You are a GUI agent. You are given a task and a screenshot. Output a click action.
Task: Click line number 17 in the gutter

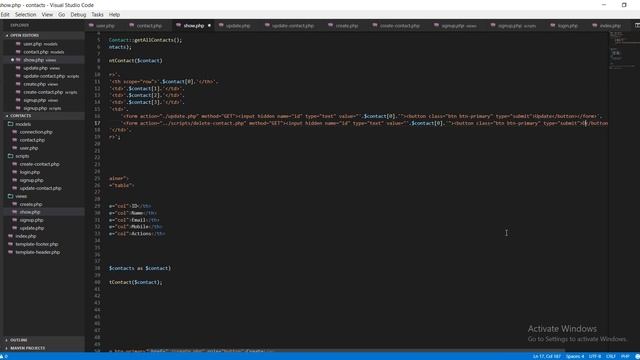pyautogui.click(x=97, y=123)
